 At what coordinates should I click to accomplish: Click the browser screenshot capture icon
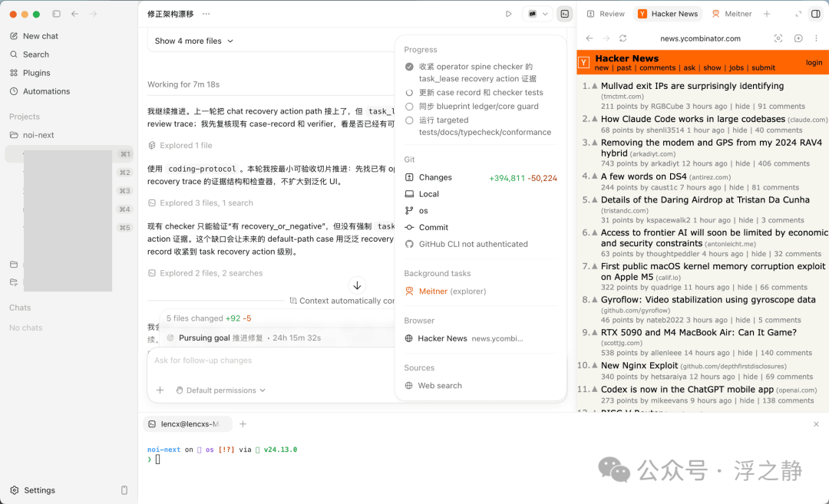point(778,38)
